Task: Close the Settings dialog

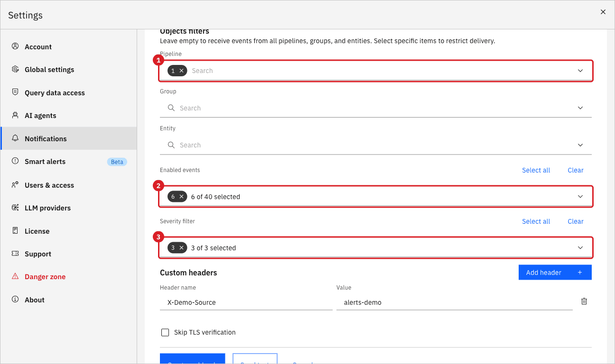Action: pos(603,12)
